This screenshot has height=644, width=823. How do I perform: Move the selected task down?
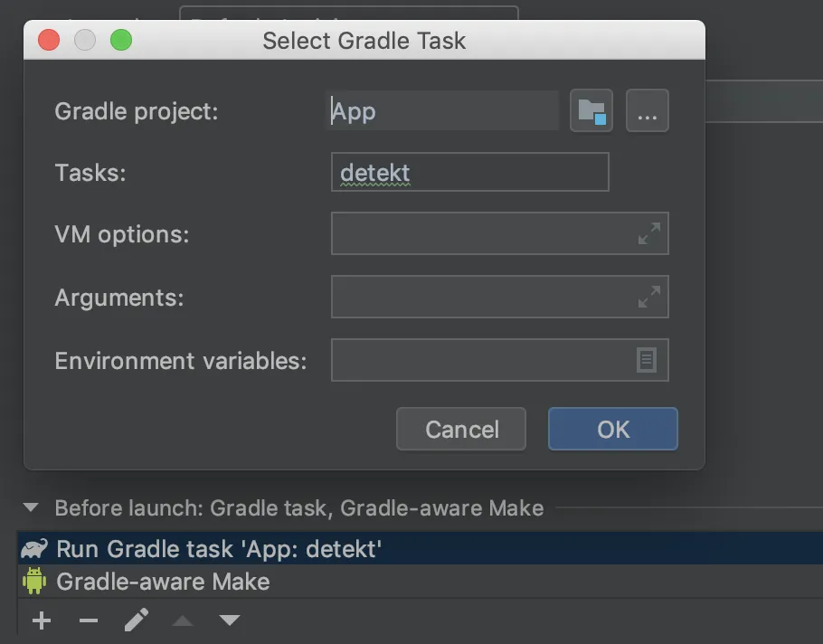tap(230, 620)
